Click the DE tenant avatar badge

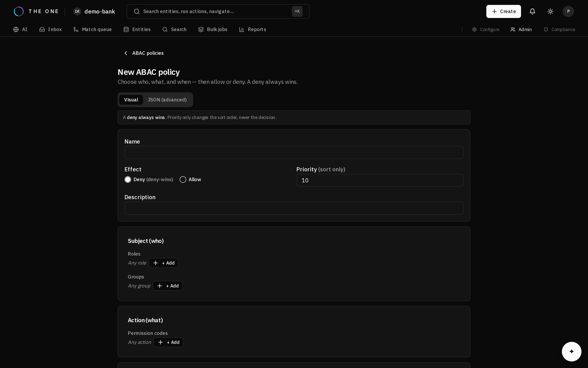coord(77,11)
